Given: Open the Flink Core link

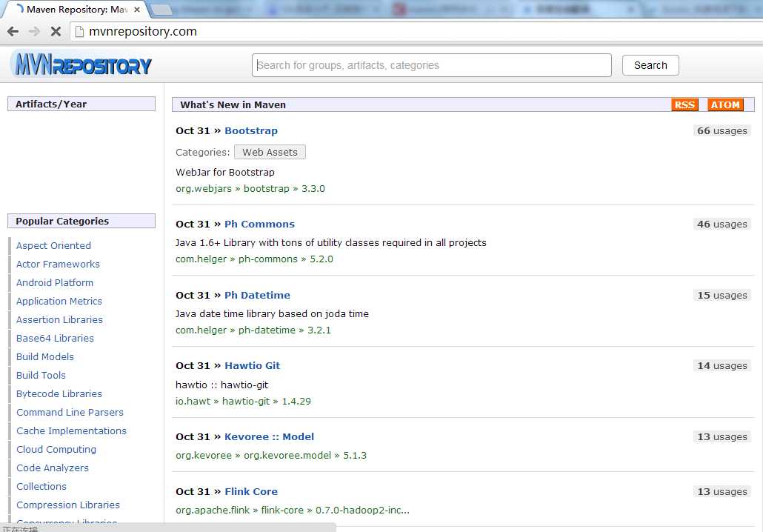Looking at the screenshot, I should 251,491.
